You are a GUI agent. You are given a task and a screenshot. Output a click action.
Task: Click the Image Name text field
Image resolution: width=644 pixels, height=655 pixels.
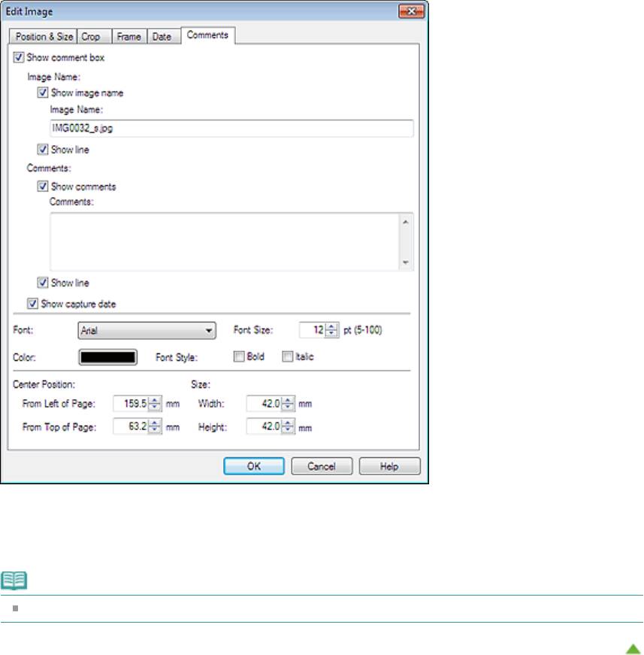coord(231,128)
